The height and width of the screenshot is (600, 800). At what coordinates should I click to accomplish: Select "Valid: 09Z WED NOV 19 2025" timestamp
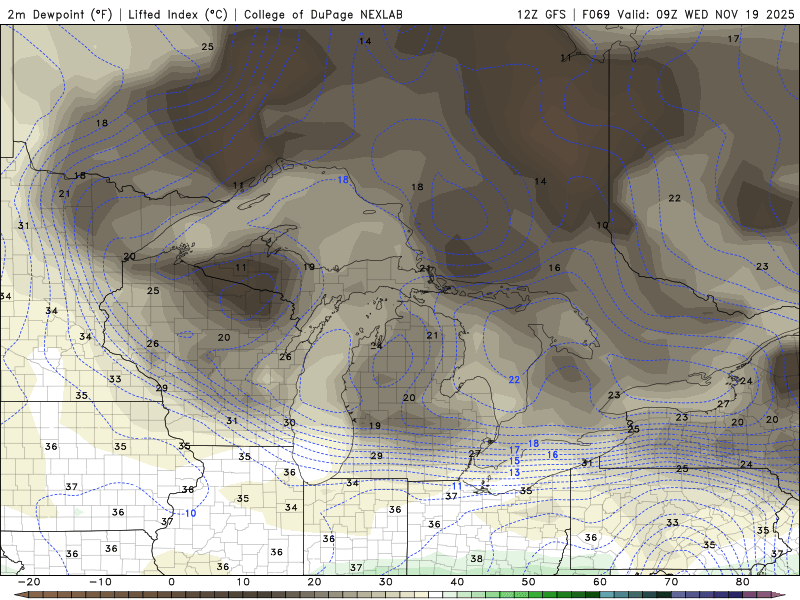pos(706,14)
